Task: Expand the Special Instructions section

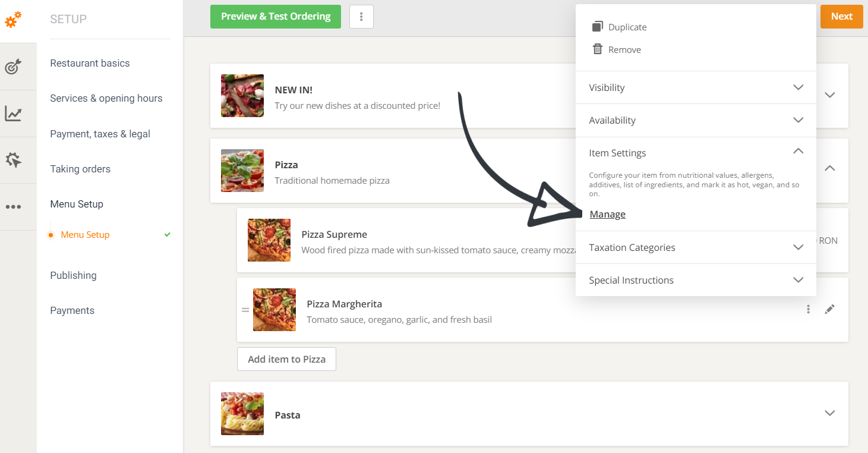Action: (x=798, y=280)
